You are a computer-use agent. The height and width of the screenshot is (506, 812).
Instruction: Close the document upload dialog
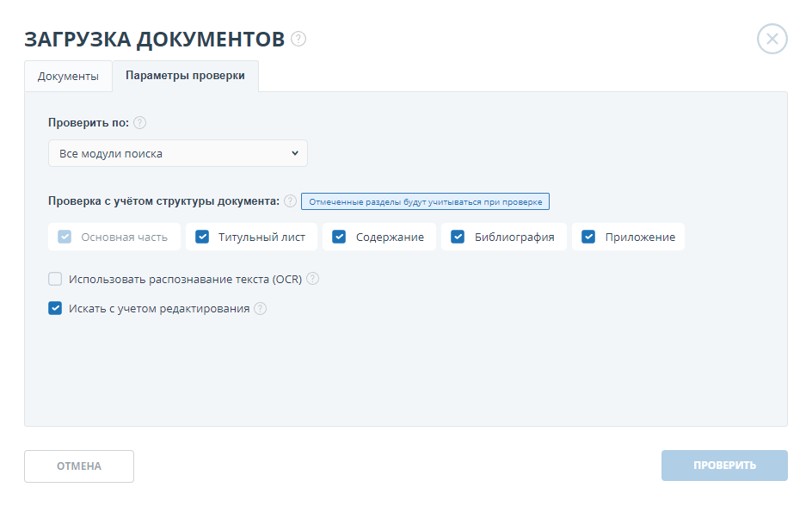(772, 39)
